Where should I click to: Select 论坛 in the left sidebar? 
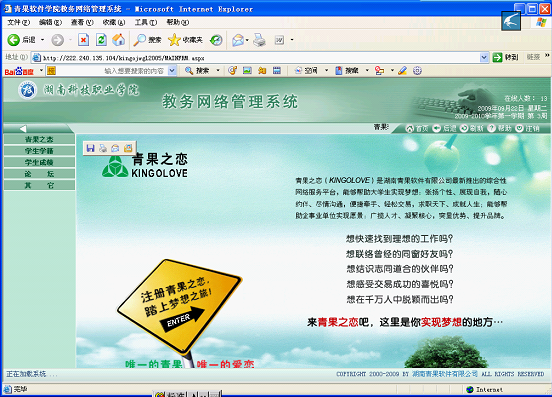[39, 174]
